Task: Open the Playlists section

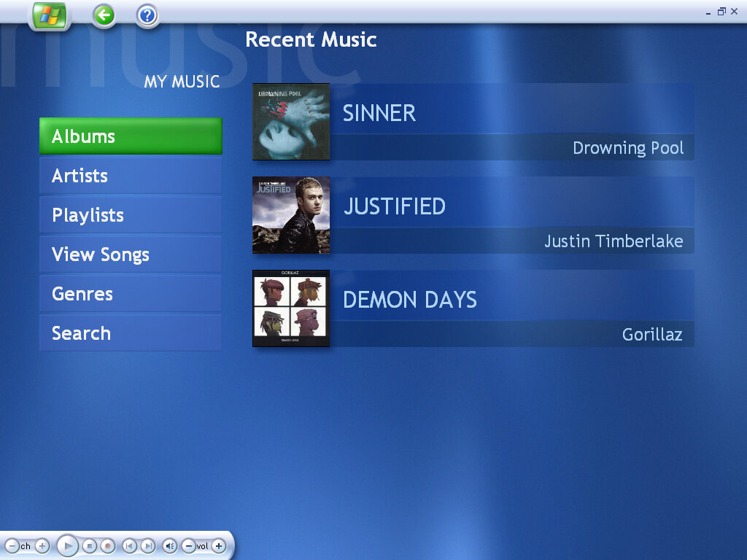Action: click(x=131, y=215)
